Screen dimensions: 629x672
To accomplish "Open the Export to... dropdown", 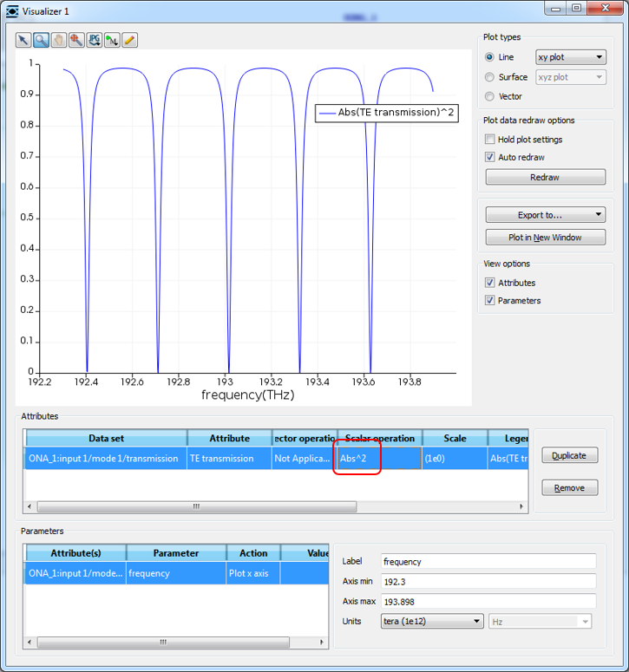I will click(546, 215).
